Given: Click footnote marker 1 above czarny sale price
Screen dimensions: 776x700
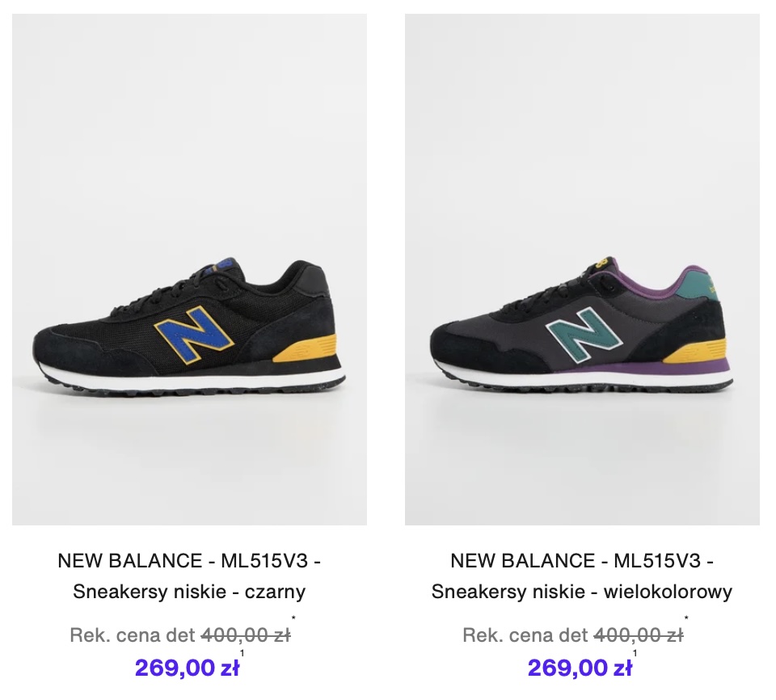Looking at the screenshot, I should tap(242, 653).
